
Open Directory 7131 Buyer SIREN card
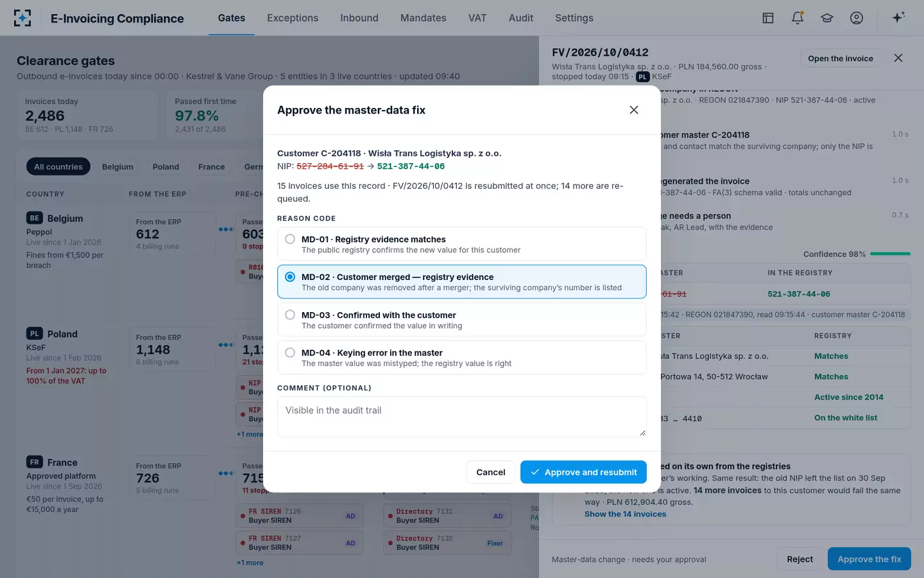pos(447,516)
